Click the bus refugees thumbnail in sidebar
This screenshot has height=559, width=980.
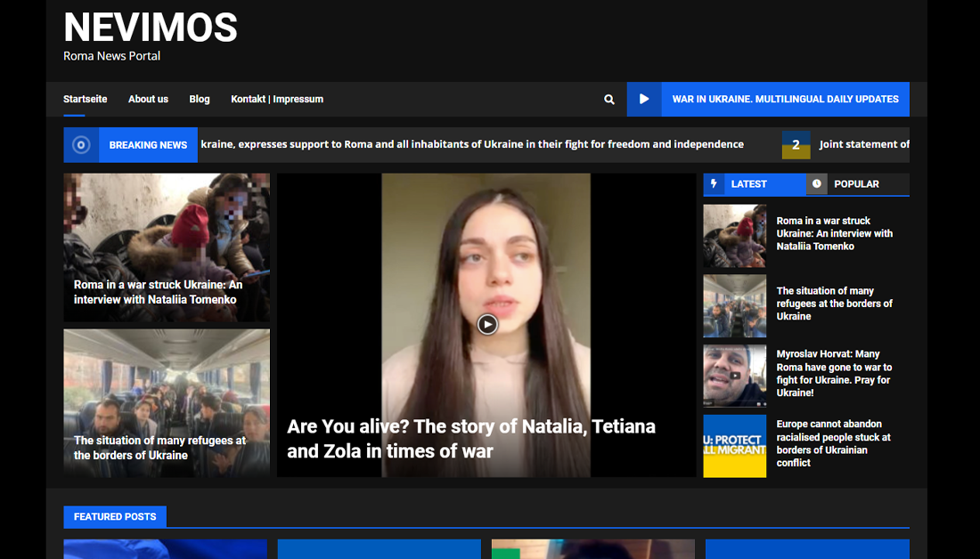click(734, 306)
